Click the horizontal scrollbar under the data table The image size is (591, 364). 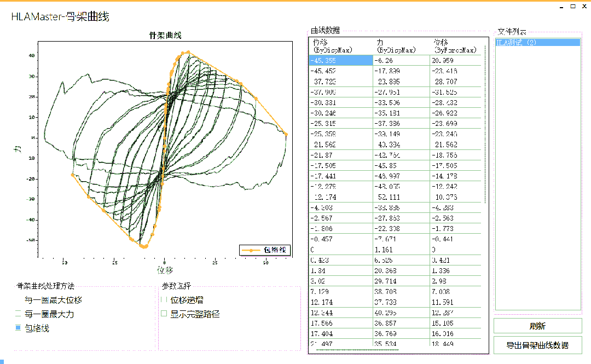(x=357, y=350)
